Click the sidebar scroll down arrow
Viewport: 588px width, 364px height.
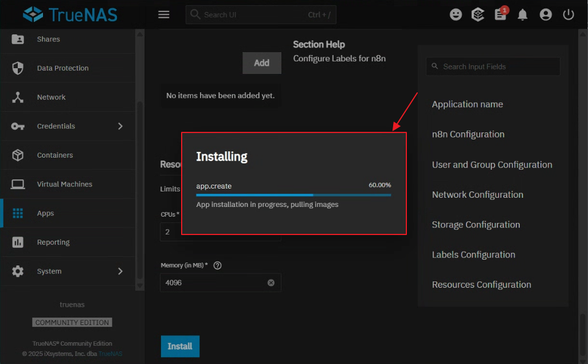tap(139, 286)
